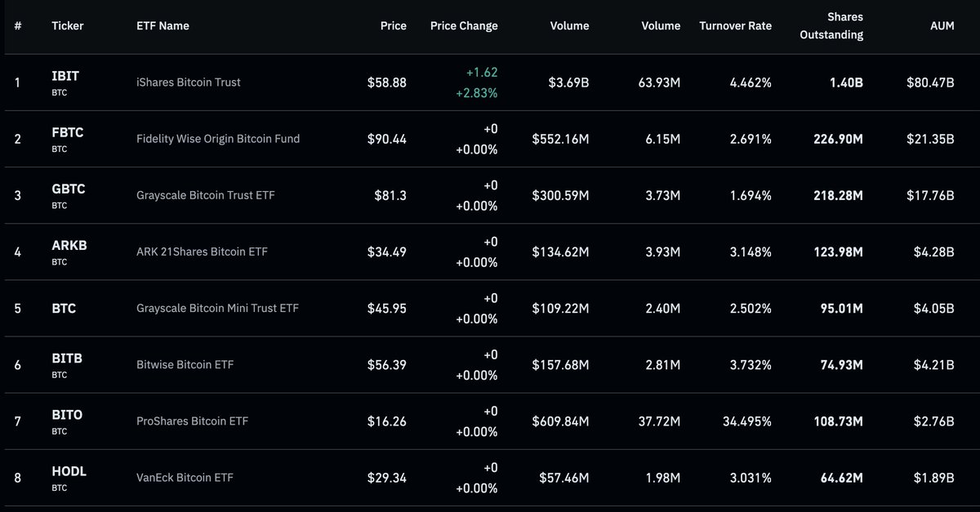Select Bitwise Bitcoin ETF name
This screenshot has height=512, width=980.
coord(185,364)
